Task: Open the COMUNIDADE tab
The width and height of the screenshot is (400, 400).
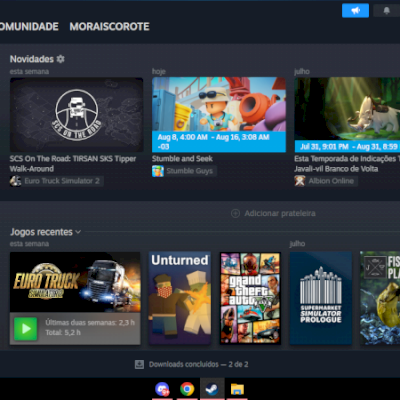Action: (29, 27)
